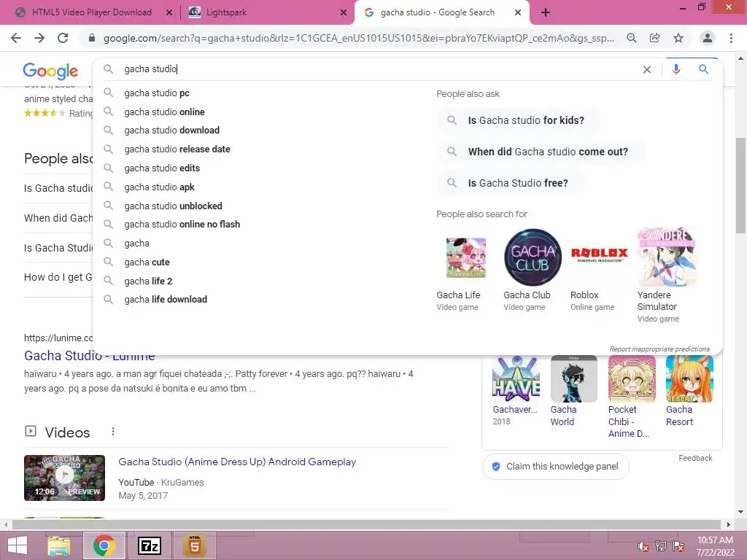This screenshot has width=747, height=560.
Task: Reload the current page
Action: tap(63, 38)
